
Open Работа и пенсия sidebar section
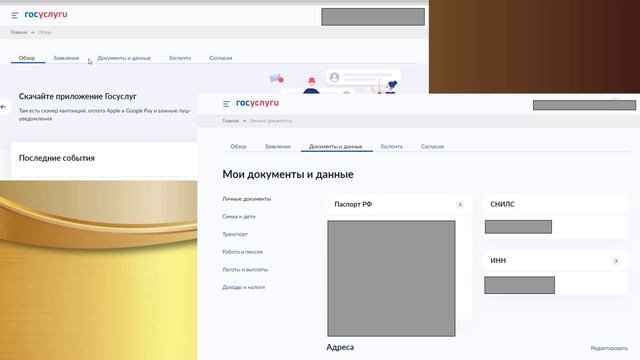coord(242,252)
